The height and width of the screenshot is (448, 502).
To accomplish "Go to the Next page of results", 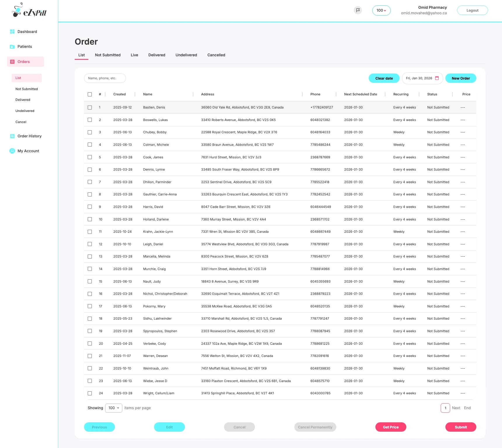I will [456, 408].
